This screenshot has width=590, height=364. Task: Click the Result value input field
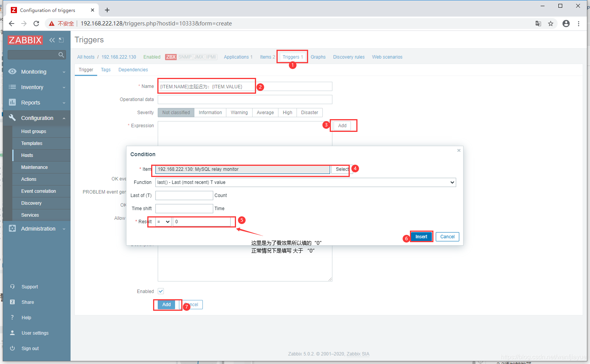point(202,222)
